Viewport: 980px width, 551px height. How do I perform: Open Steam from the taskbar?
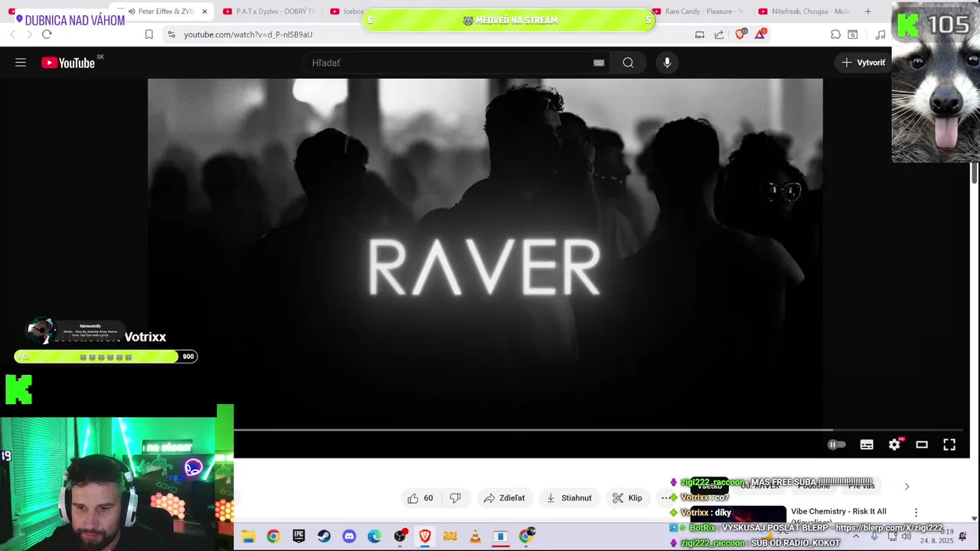click(324, 537)
